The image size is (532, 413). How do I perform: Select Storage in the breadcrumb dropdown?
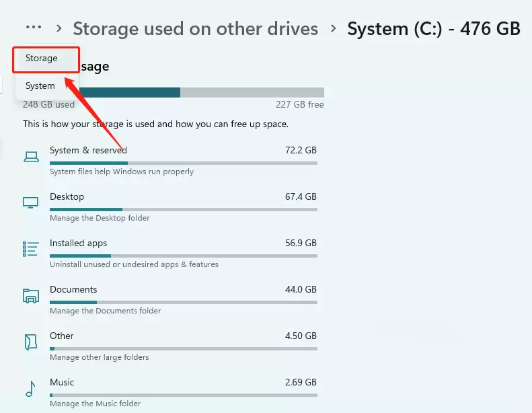point(42,58)
